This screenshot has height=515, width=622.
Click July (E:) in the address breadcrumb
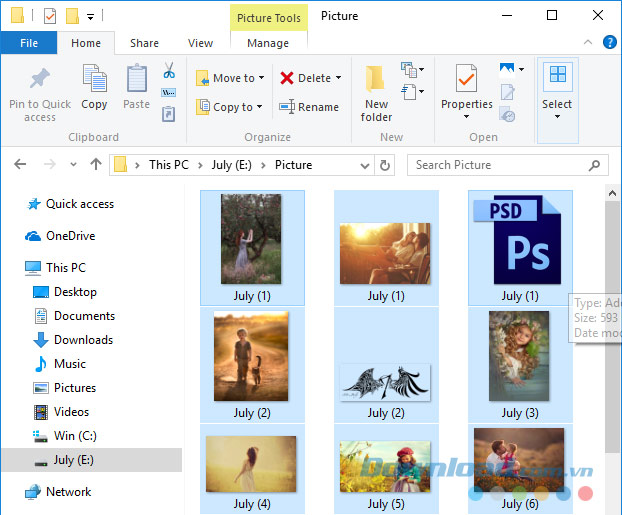[232, 165]
